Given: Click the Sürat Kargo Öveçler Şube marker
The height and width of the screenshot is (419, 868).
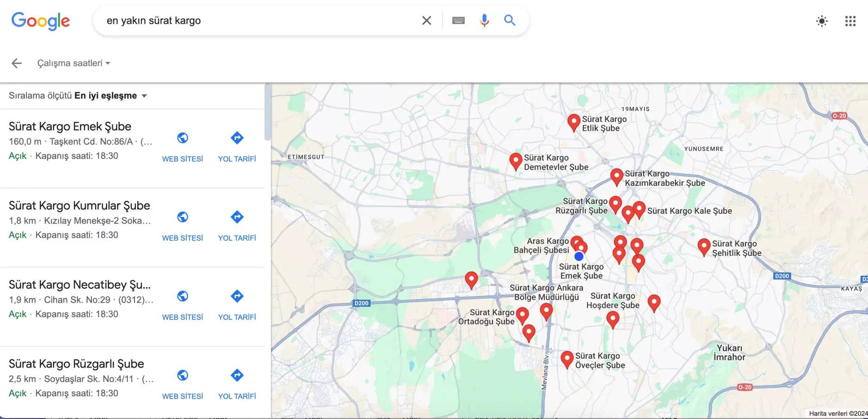Looking at the screenshot, I should 567,358.
